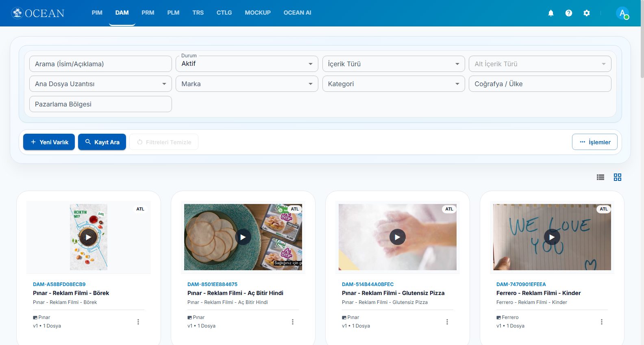The width and height of the screenshot is (644, 345).
Task: Switch to the PLM module
Action: pyautogui.click(x=173, y=13)
